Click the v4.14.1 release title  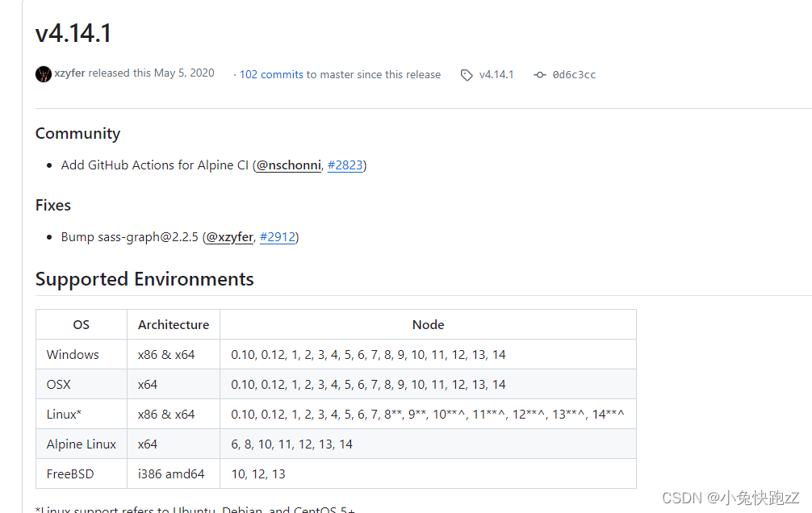(73, 34)
